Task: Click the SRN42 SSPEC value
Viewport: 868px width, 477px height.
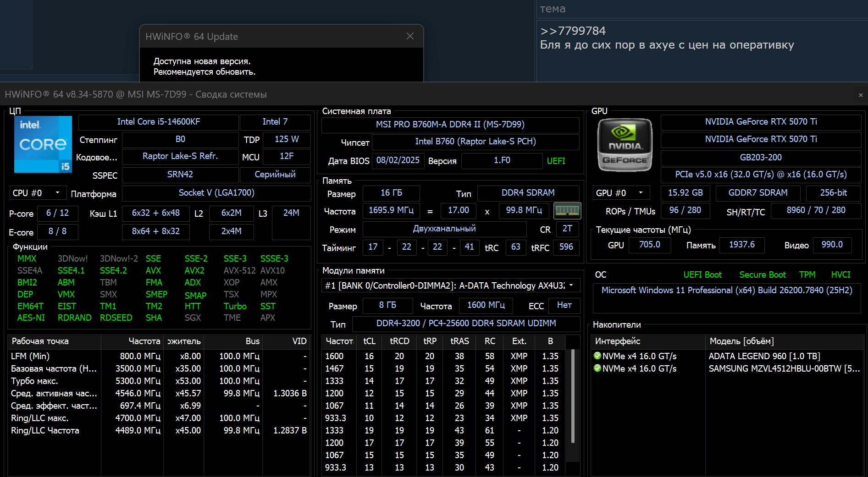Action: click(x=180, y=175)
